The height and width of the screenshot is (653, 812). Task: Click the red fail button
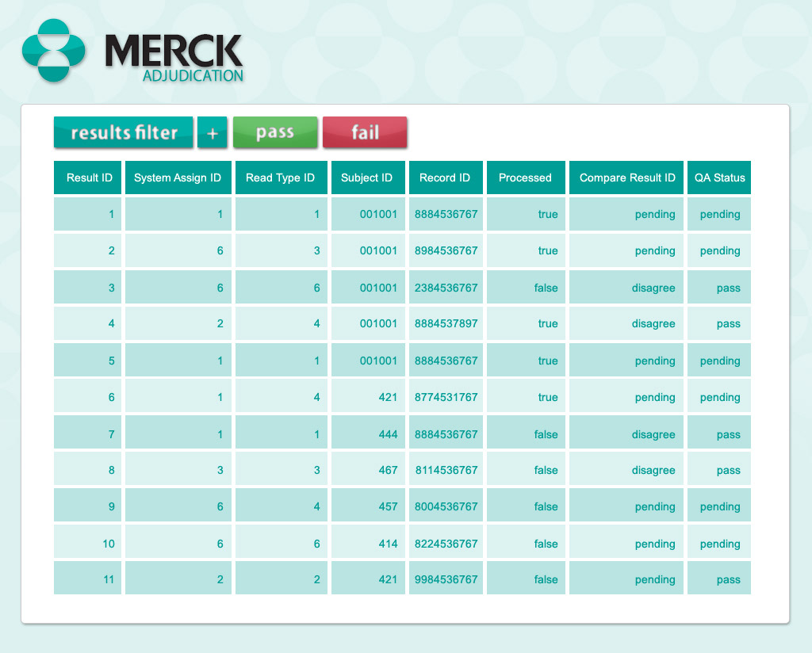[x=365, y=132]
